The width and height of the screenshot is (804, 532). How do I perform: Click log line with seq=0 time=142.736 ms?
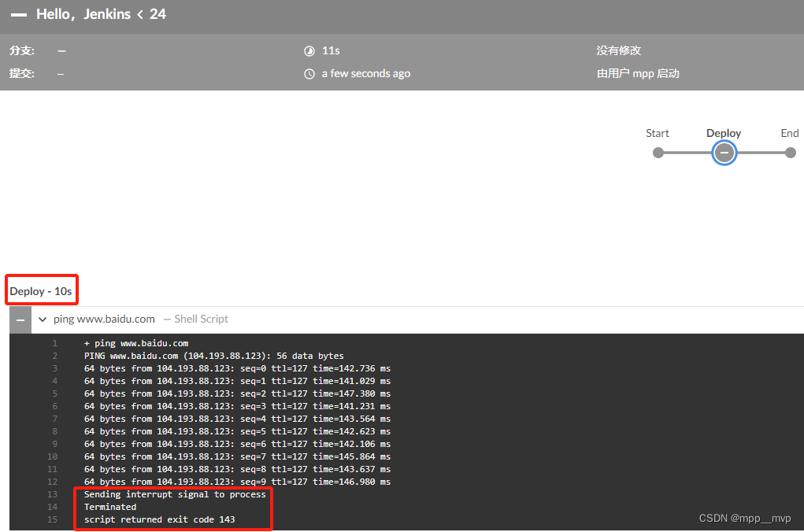[237, 368]
